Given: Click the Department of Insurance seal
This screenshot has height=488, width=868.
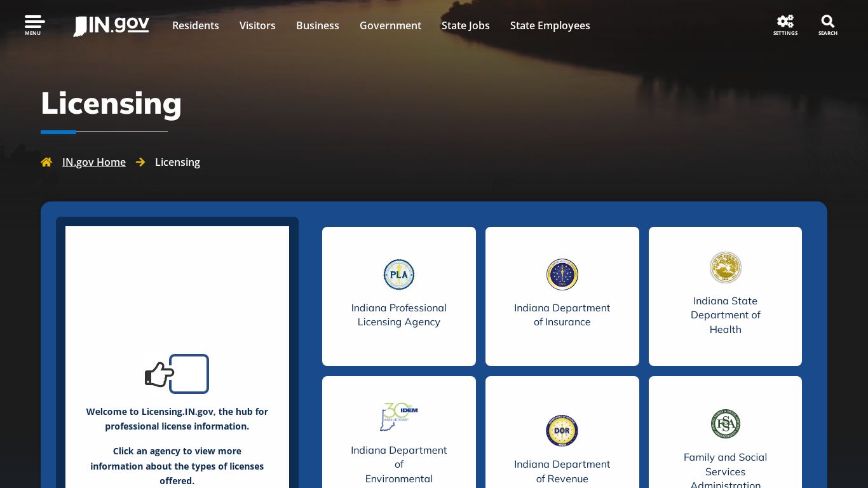Looking at the screenshot, I should [x=562, y=274].
